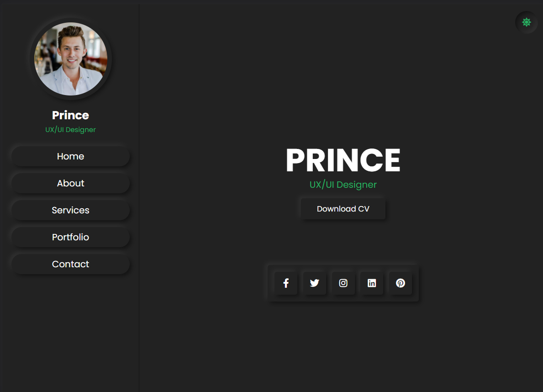This screenshot has height=392, width=543.
Task: Click the social icons panel background
Action: pyautogui.click(x=343, y=269)
